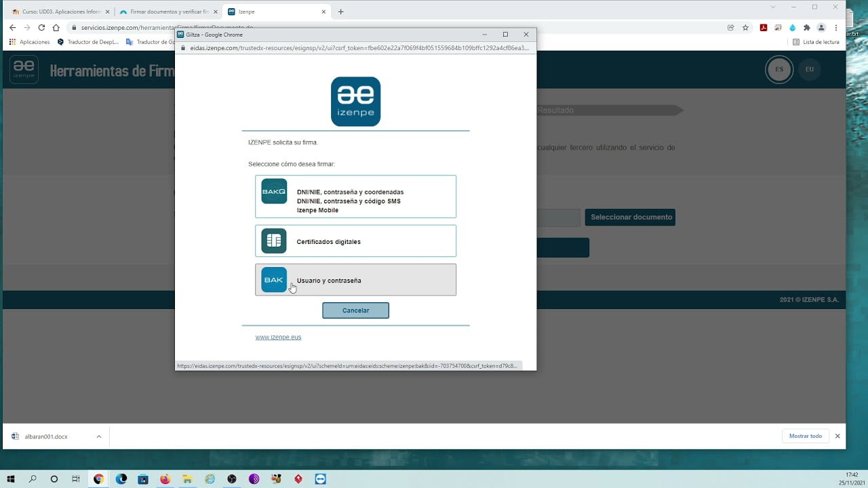This screenshot has height=488, width=868.
Task: Open Aplicaciones bookmarks shortcut
Action: [x=29, y=42]
